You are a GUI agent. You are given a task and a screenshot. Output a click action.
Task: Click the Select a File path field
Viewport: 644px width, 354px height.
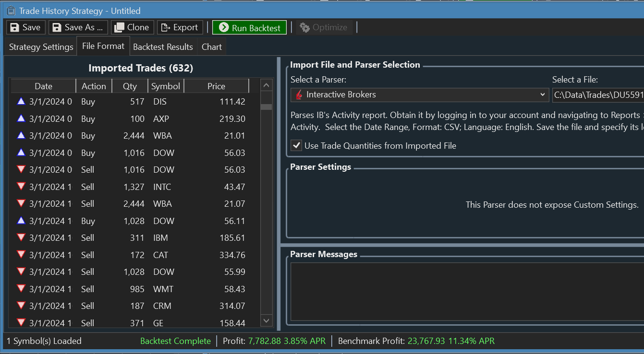tap(598, 94)
